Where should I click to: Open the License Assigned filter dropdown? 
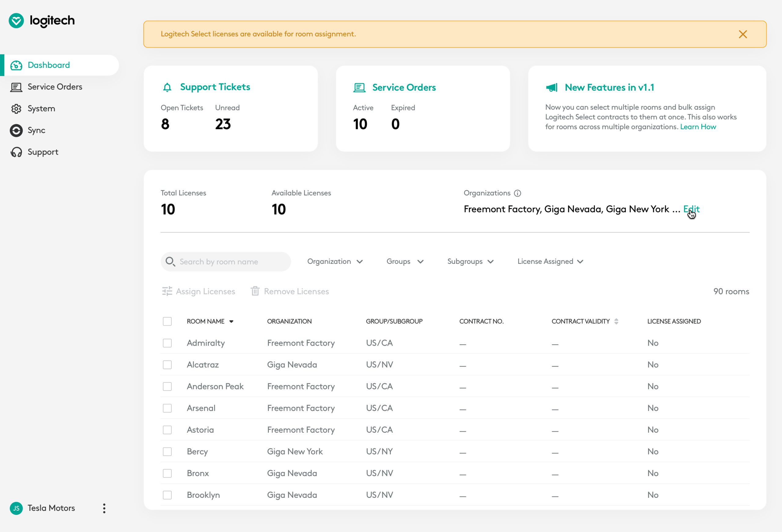coord(550,261)
